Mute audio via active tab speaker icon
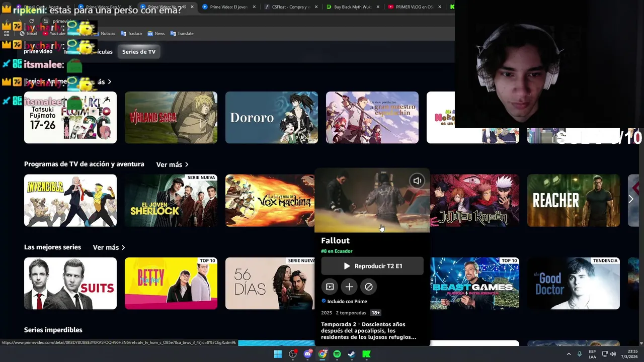 [x=184, y=7]
